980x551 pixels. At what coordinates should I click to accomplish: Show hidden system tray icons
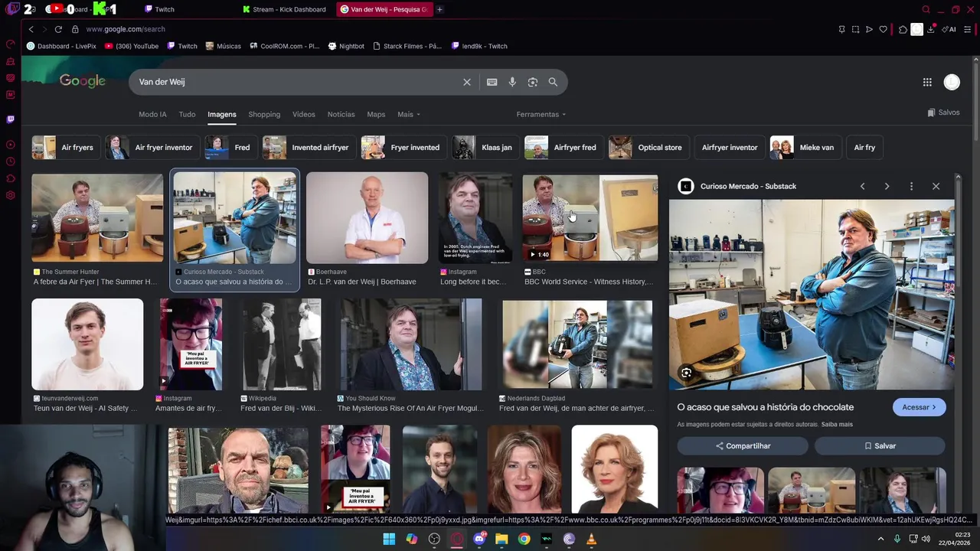[x=880, y=539]
